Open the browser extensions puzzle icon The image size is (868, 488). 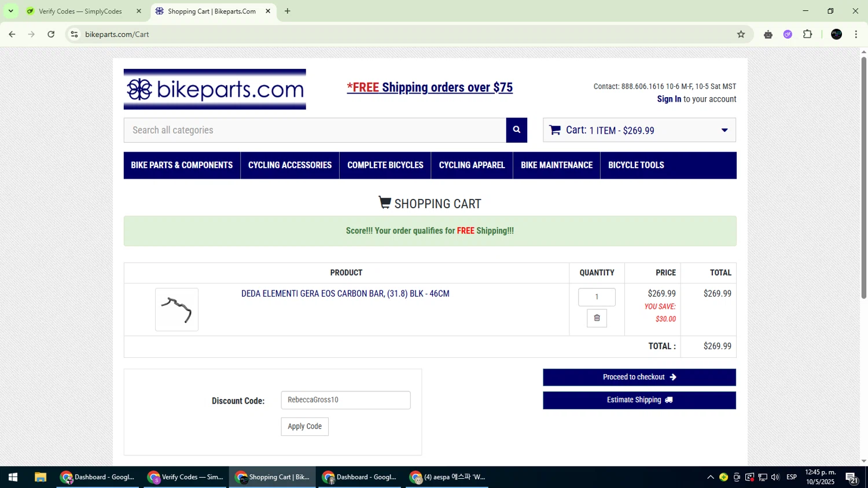(807, 34)
